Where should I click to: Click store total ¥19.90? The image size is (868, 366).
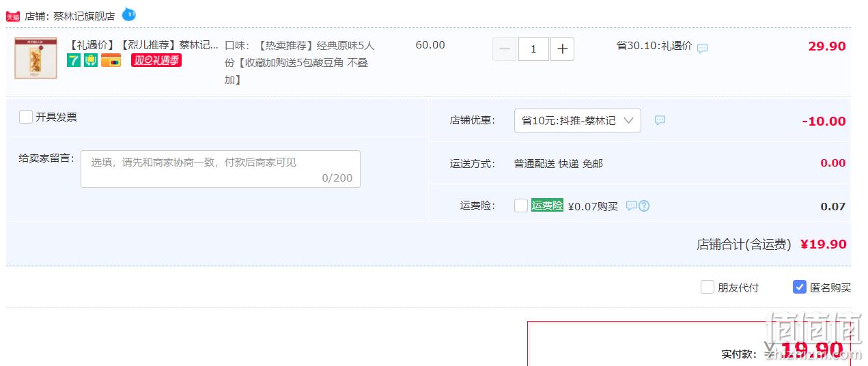pyautogui.click(x=824, y=244)
